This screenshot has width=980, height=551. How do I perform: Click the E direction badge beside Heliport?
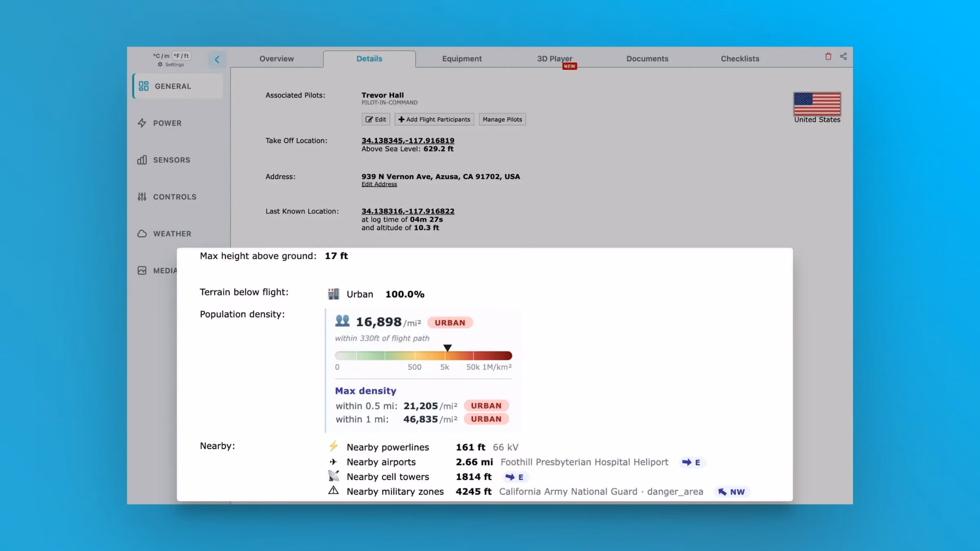coord(692,462)
